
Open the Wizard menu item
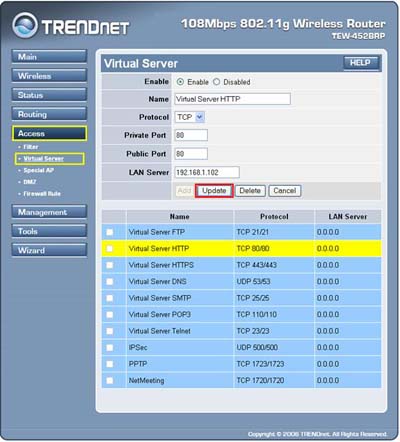[x=49, y=250]
